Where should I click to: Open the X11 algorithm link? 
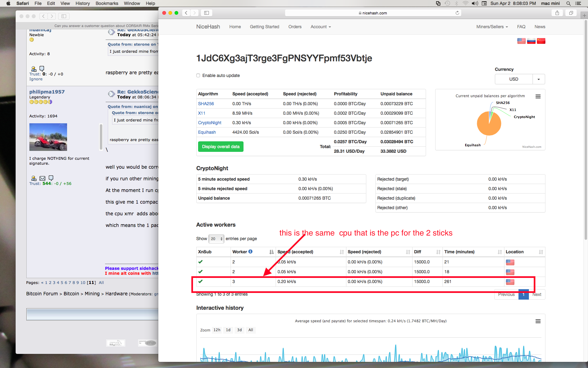point(202,113)
